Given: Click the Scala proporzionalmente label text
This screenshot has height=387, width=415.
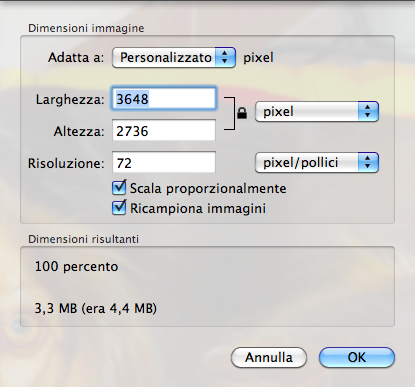Looking at the screenshot, I should point(208,189).
